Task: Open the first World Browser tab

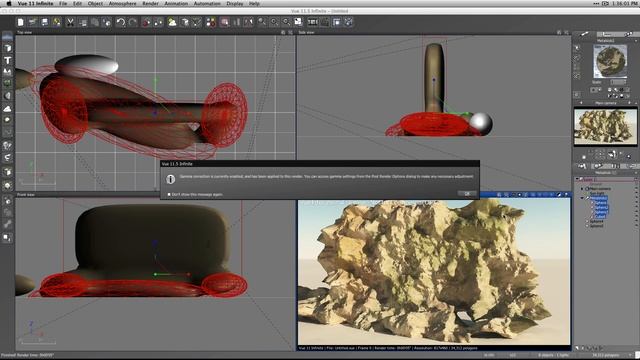Action: coord(582,166)
